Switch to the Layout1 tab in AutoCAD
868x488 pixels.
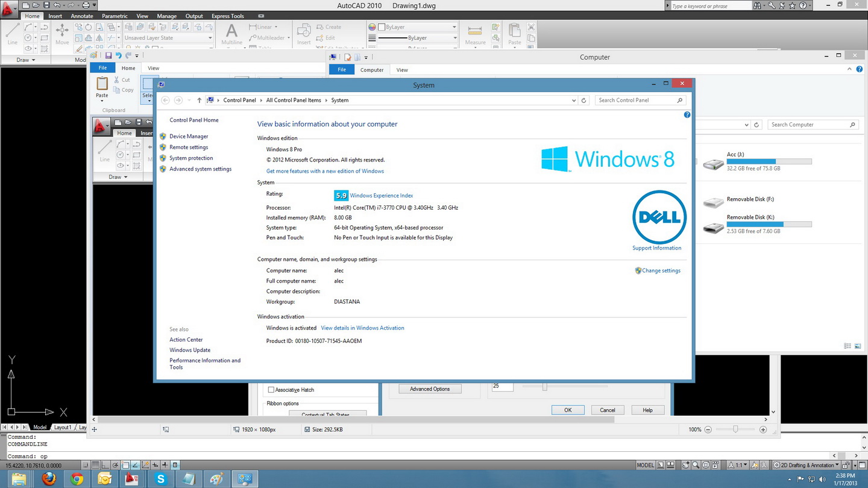63,427
